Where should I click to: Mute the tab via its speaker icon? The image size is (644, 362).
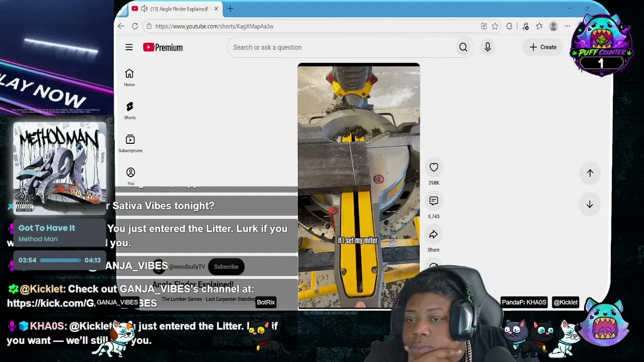tap(144, 9)
